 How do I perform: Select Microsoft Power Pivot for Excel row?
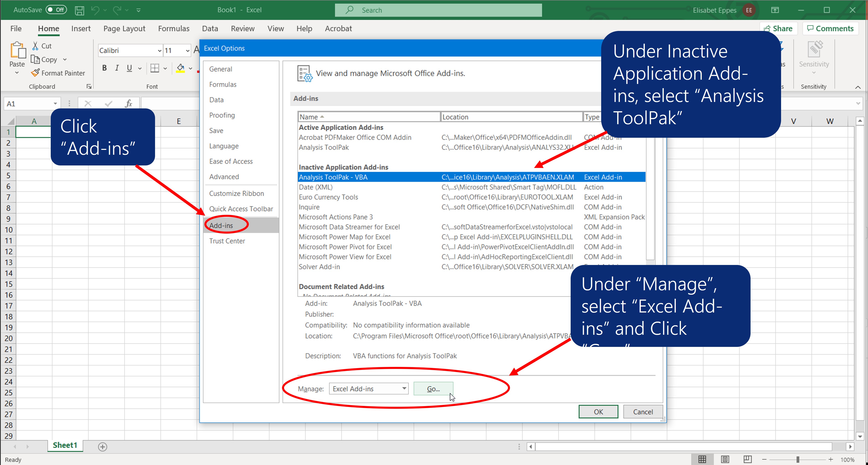click(x=472, y=247)
